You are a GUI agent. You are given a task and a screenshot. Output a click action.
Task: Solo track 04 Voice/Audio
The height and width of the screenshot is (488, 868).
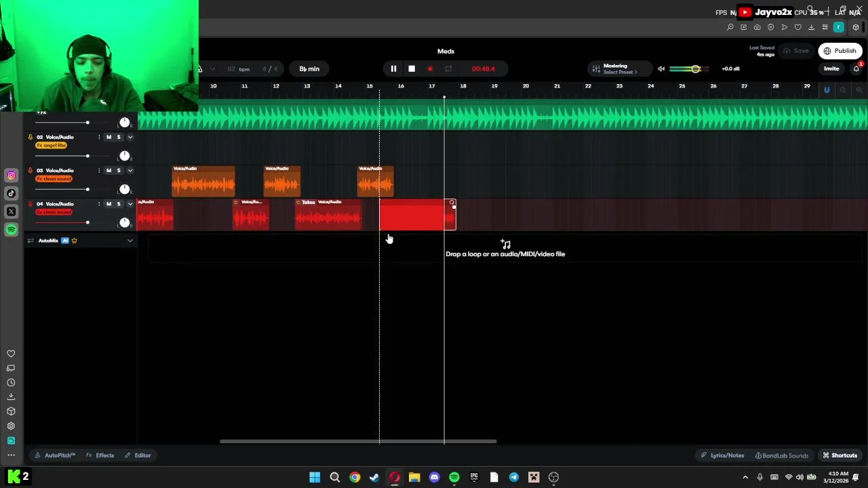click(x=119, y=203)
